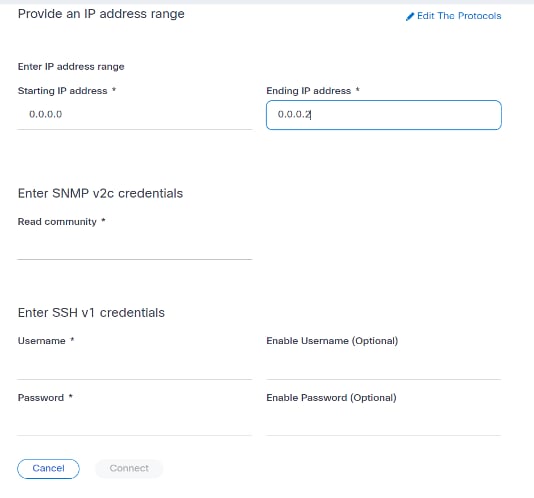Click the Starting IP address label
Viewport: 534px width, 498px height.
62,91
